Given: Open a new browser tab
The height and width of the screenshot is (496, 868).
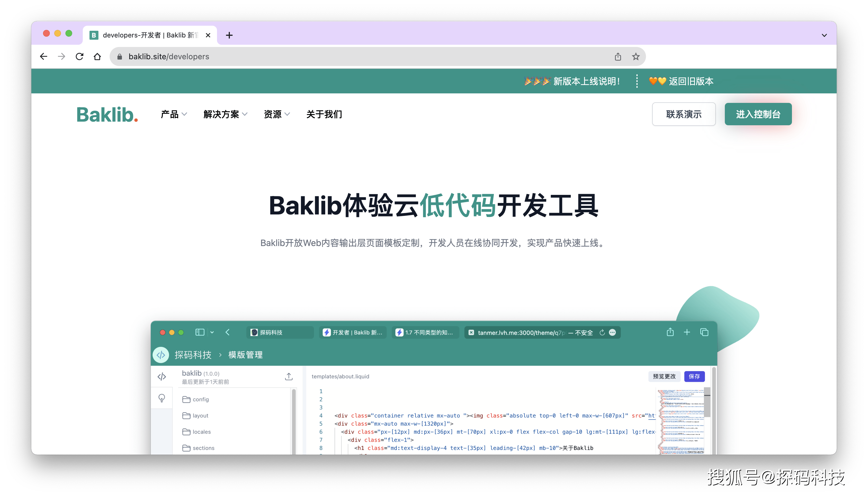Looking at the screenshot, I should (x=229, y=35).
